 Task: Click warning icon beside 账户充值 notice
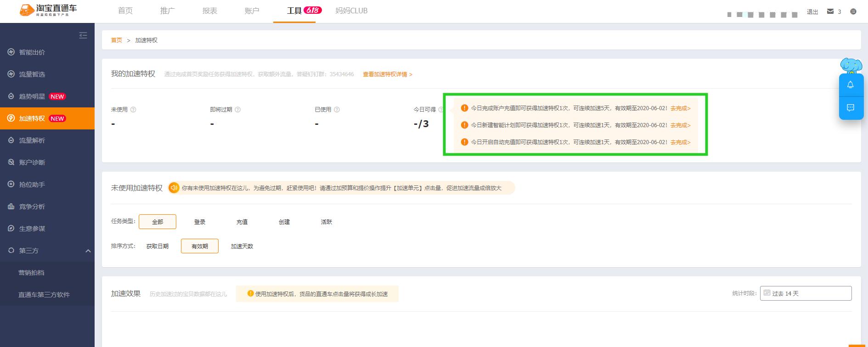coord(464,108)
